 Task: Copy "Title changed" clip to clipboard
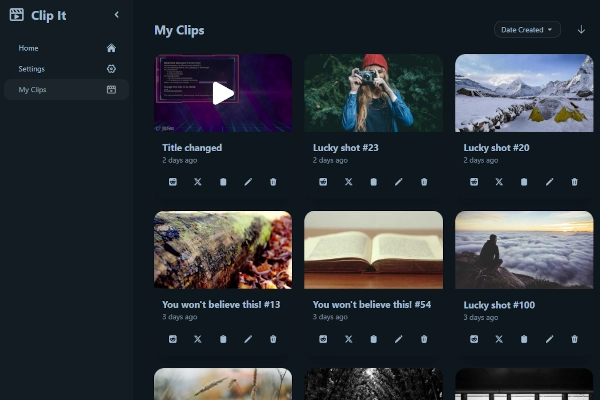(223, 182)
